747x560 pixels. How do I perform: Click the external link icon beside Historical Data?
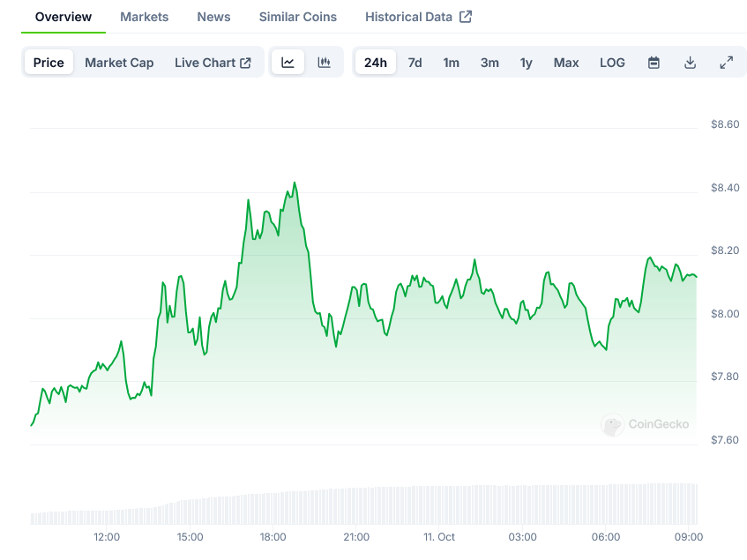click(x=466, y=17)
